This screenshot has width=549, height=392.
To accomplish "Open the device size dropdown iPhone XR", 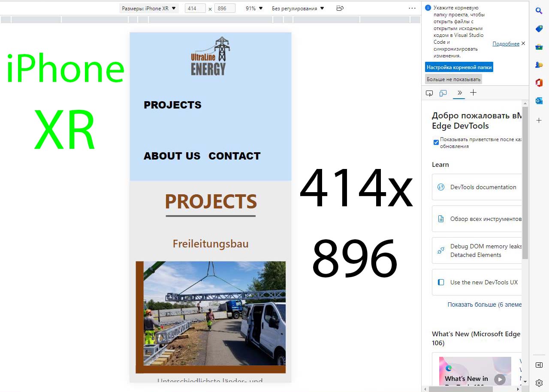I will (149, 8).
